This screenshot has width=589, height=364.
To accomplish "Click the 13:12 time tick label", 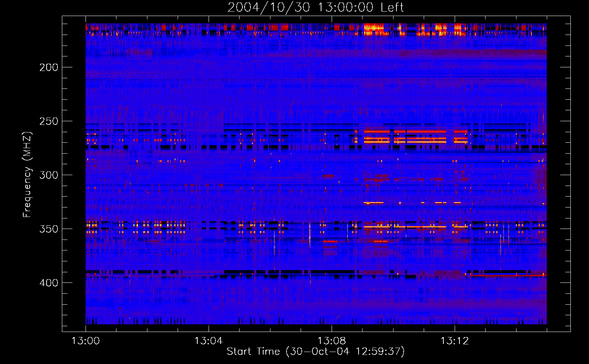I will 455,341.
